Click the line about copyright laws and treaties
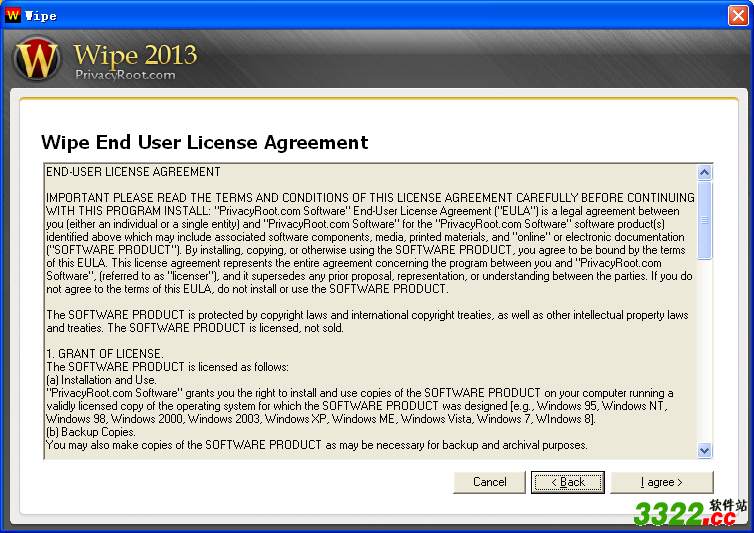754x533 pixels. [x=367, y=315]
